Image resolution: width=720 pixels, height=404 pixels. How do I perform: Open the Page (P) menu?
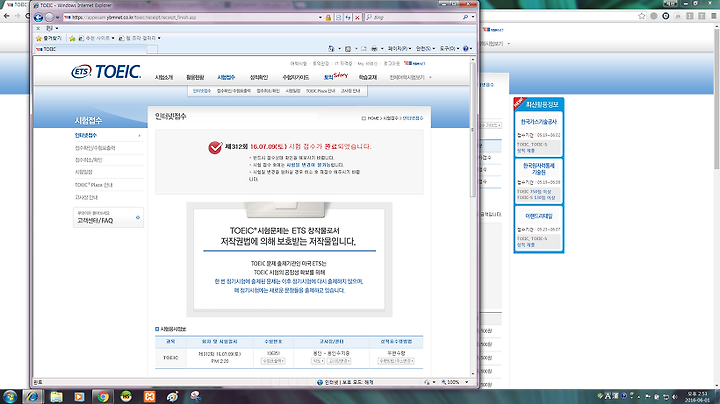[x=399, y=49]
